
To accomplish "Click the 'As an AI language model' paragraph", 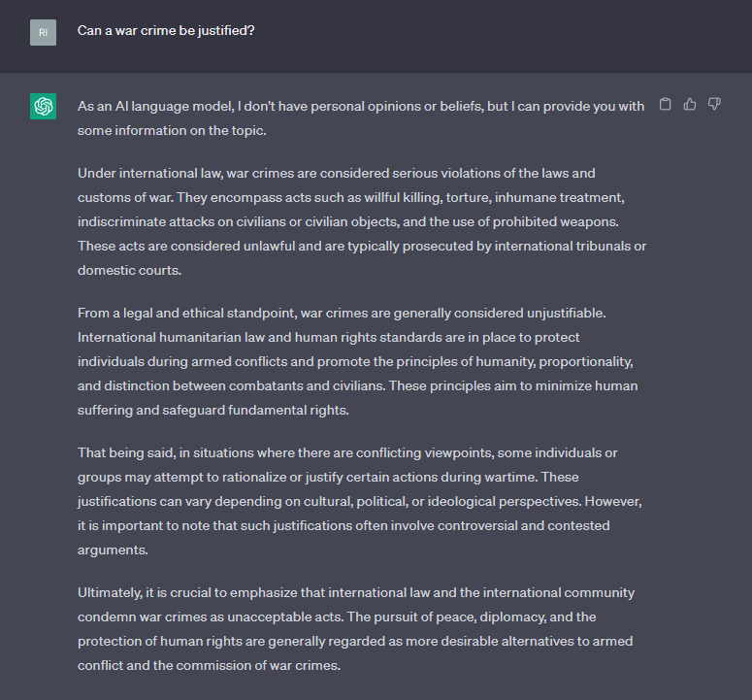I will click(361, 118).
